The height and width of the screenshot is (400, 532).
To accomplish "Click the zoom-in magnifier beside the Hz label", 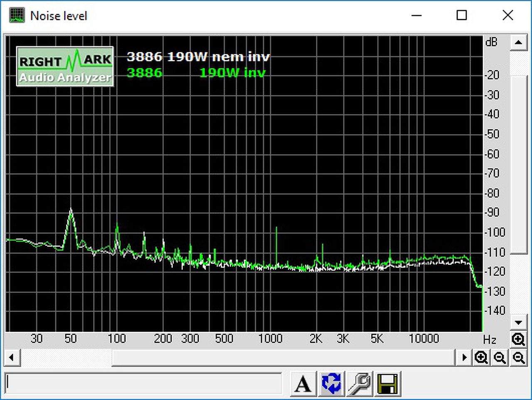I will point(518,340).
